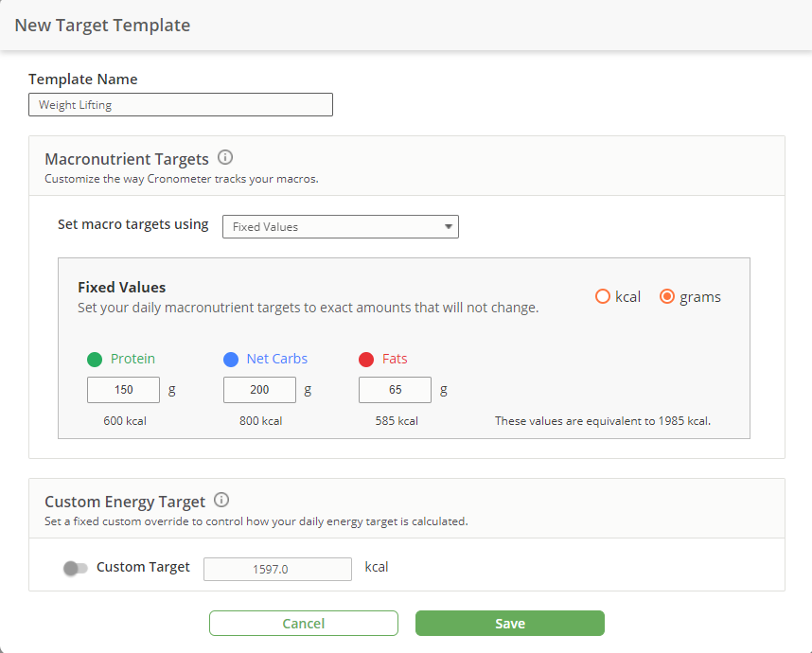The width and height of the screenshot is (812, 653).
Task: Click the blue Net Carbs color dot
Action: [231, 359]
